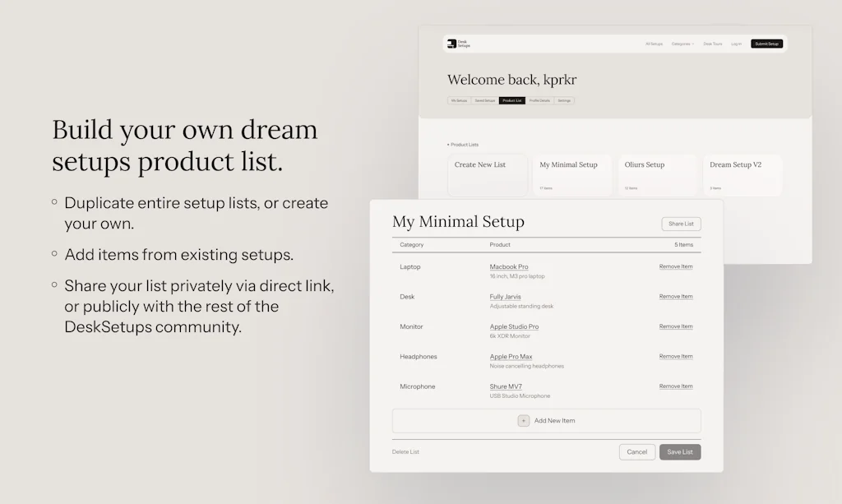Open the Fully Jarvis product link

[x=505, y=297]
